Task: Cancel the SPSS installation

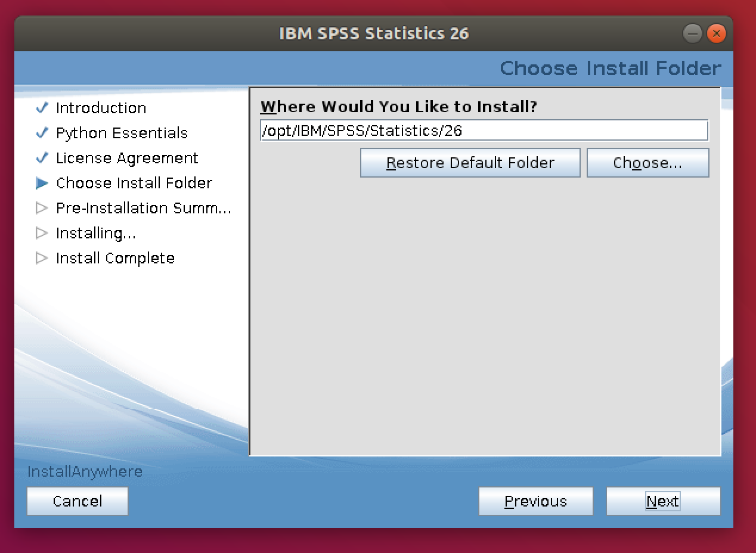Action: point(78,501)
